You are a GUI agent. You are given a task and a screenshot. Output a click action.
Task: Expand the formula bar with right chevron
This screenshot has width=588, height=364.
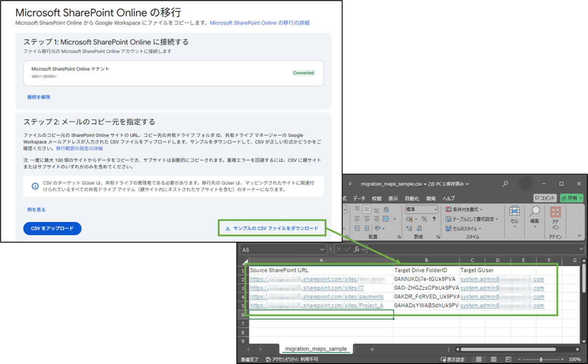[582, 249]
